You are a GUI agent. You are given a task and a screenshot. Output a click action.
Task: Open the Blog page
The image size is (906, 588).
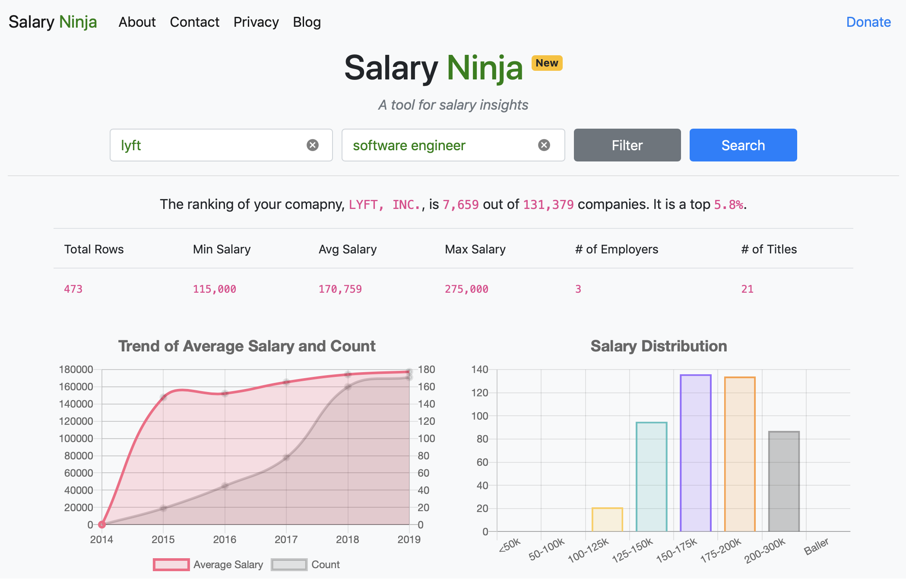[x=307, y=22]
